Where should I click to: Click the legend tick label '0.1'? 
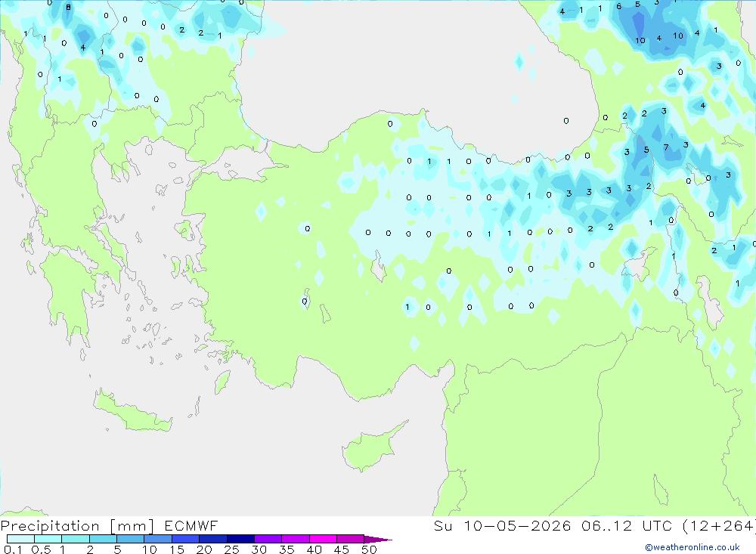click(x=12, y=549)
